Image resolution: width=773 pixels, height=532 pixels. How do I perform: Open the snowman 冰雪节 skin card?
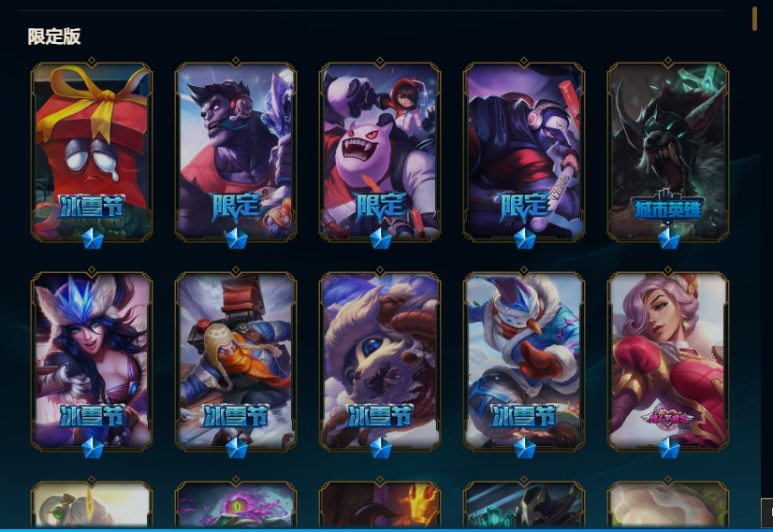click(524, 361)
